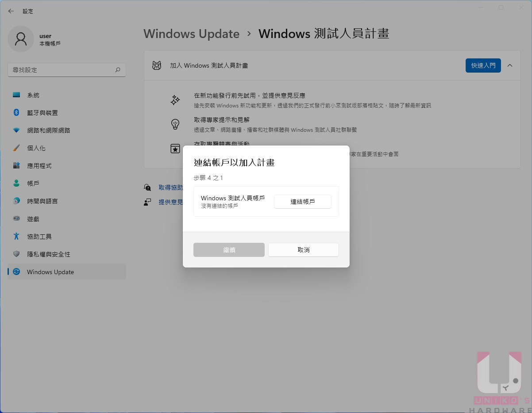Go to 遊戲 settings
The image size is (532, 413).
[67, 219]
